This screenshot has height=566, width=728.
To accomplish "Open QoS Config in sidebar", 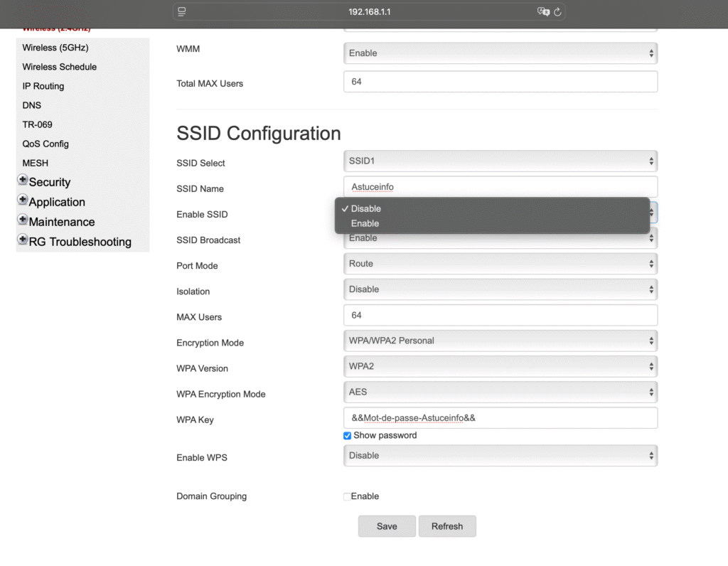I will pyautogui.click(x=45, y=144).
